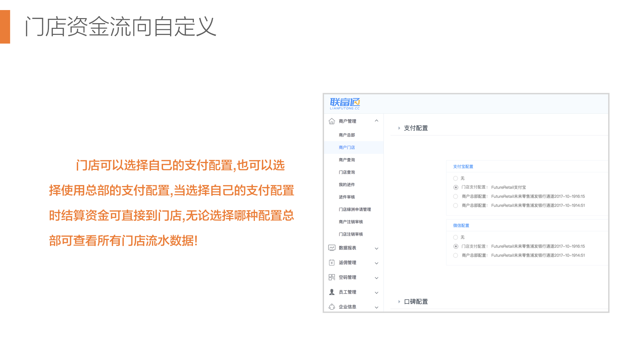Image resolution: width=644 pixels, height=362 pixels.
Task: Collapse the 商户管理 menu chevron
Action: [x=376, y=121]
